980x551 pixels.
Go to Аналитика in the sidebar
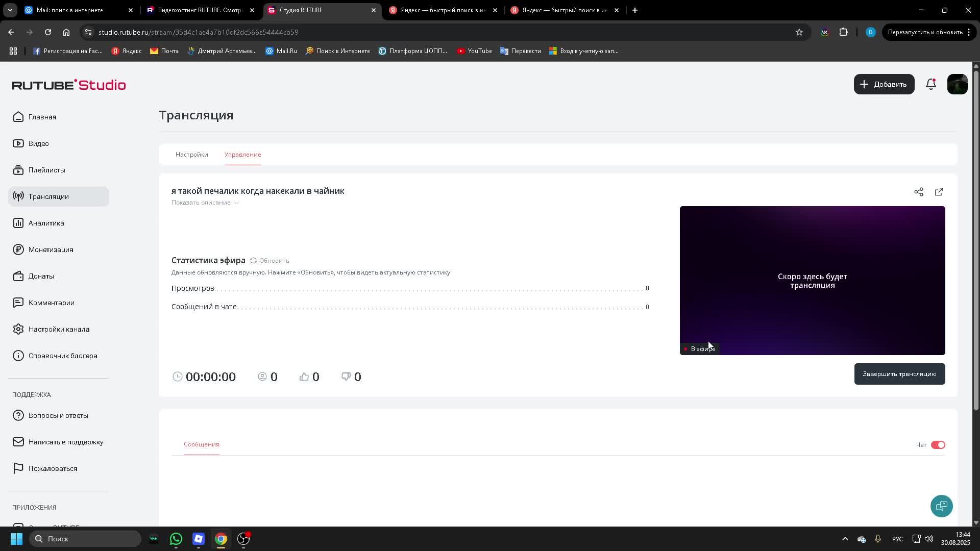46,223
